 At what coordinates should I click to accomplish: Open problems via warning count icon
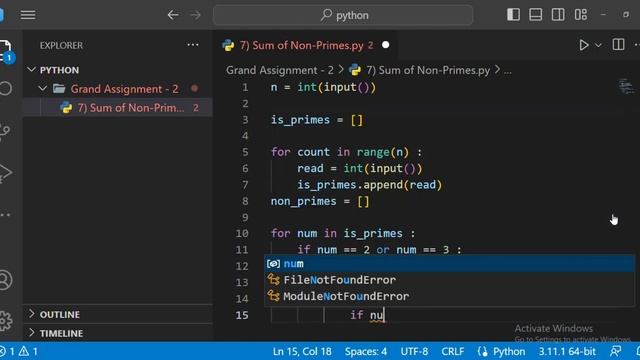click(28, 351)
